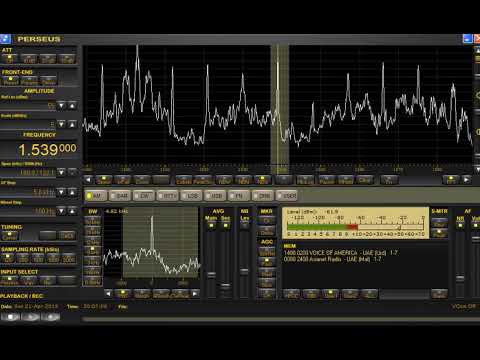Select the AM demodulation mode

coord(96,196)
